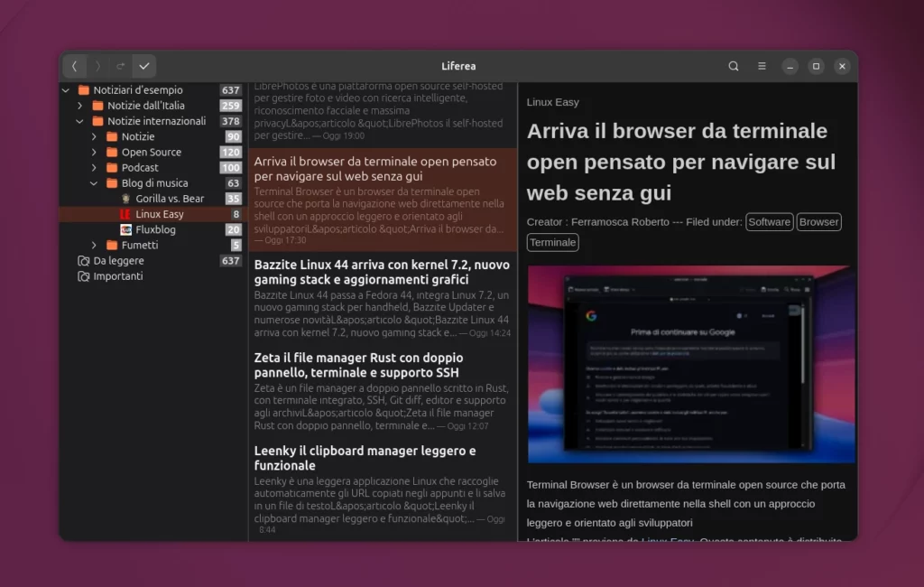
Task: Select the Notizie tree row
Action: point(152,136)
